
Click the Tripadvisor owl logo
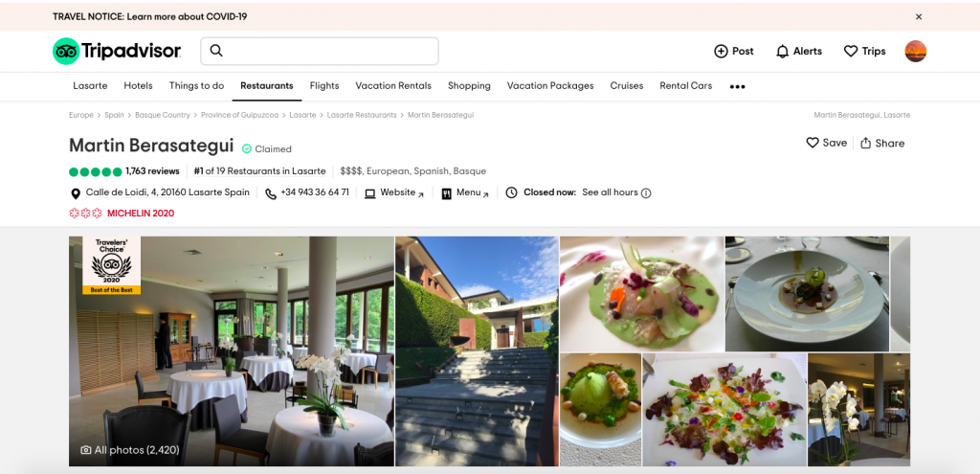(66, 52)
